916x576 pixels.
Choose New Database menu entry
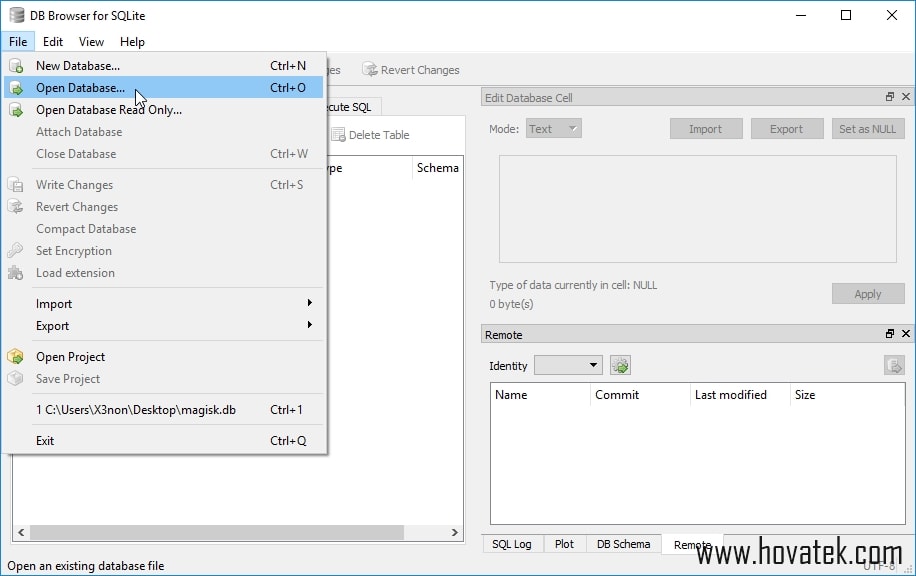click(164, 65)
